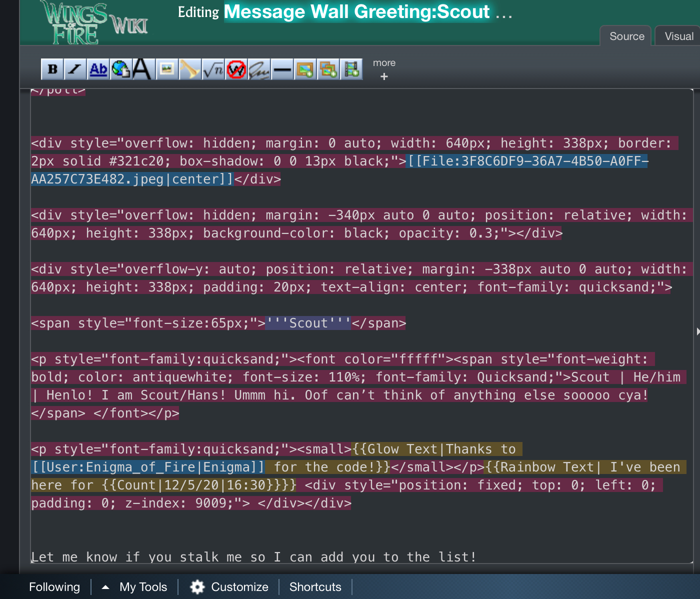Apply italic formatting
Screen dimensions: 700x599
pos(75,69)
